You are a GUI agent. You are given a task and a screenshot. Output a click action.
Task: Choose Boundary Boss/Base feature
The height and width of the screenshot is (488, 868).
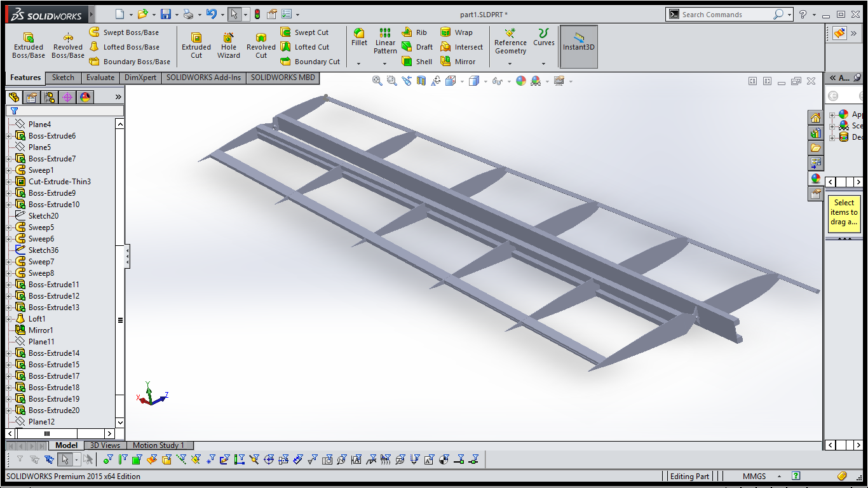[130, 62]
